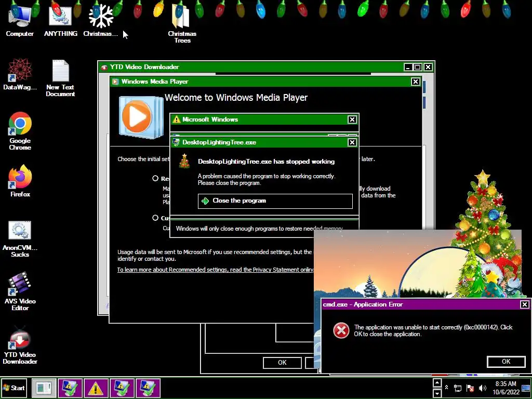Click the red error icon in cmd.exe dialog
Viewport: 532px width, 399px height.
(x=341, y=330)
